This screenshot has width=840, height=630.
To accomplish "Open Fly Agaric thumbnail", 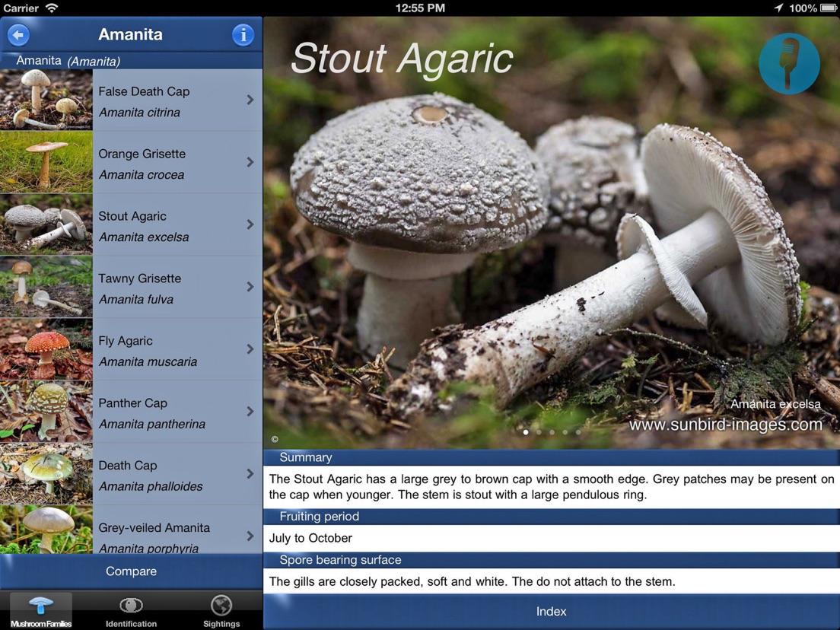I will 46,349.
